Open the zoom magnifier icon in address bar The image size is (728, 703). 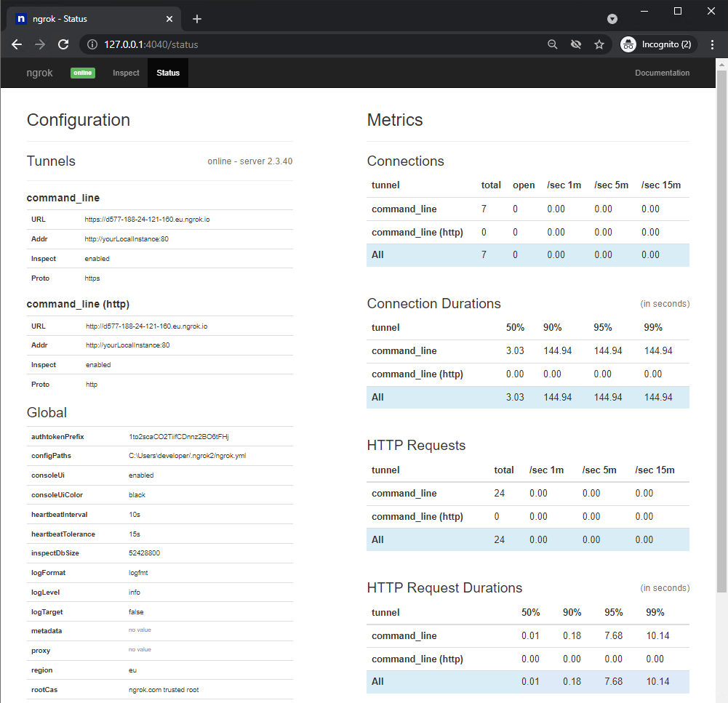tap(553, 44)
